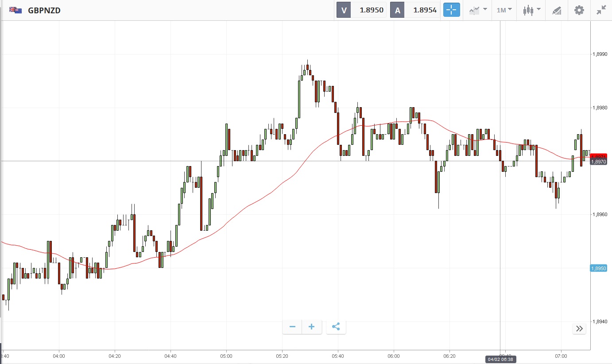612x364 pixels.
Task: Expand the 1M timeframe dropdown
Action: point(504,10)
